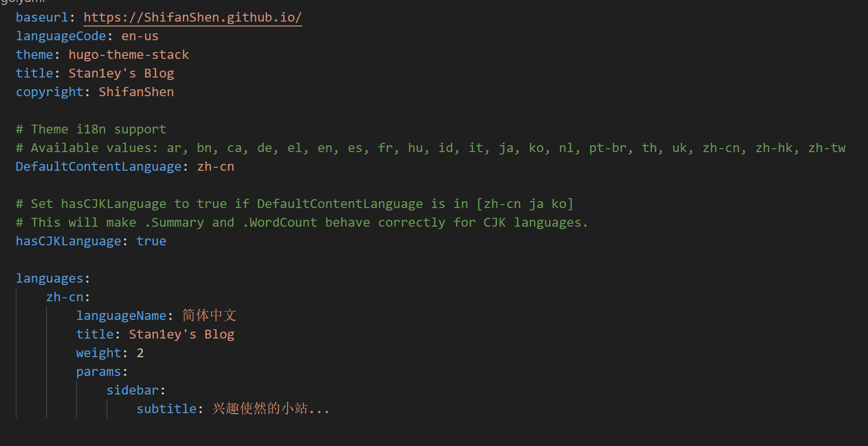
Task: Click the hugo-theme-stack theme value
Action: point(128,55)
